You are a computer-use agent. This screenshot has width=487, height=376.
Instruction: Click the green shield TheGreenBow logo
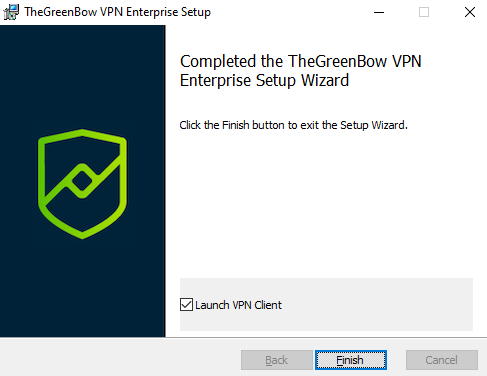[82, 184]
